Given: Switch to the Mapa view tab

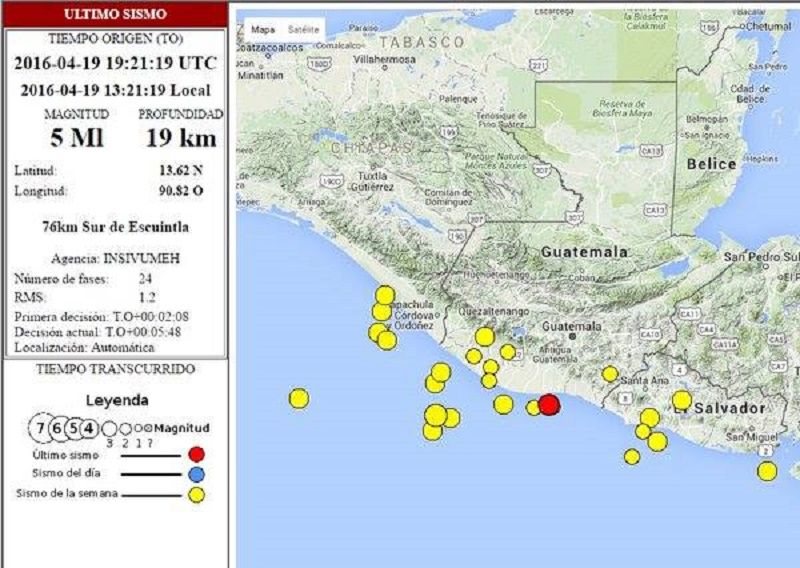Looking at the screenshot, I should click(x=262, y=30).
